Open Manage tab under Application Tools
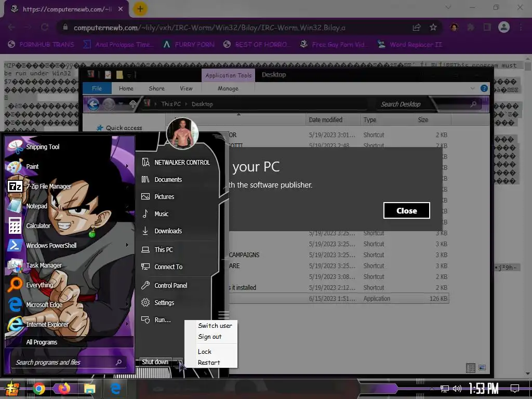Viewport: 532px width, 399px height. pos(228,88)
